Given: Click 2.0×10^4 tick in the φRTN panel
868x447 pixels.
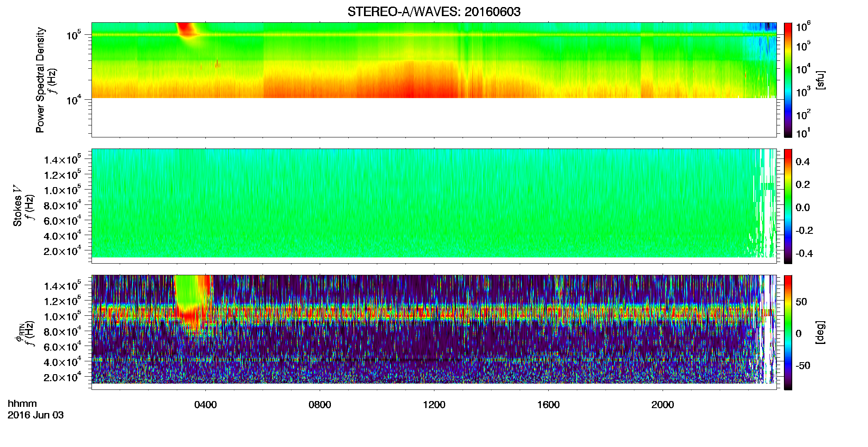Looking at the screenshot, I should [63, 377].
